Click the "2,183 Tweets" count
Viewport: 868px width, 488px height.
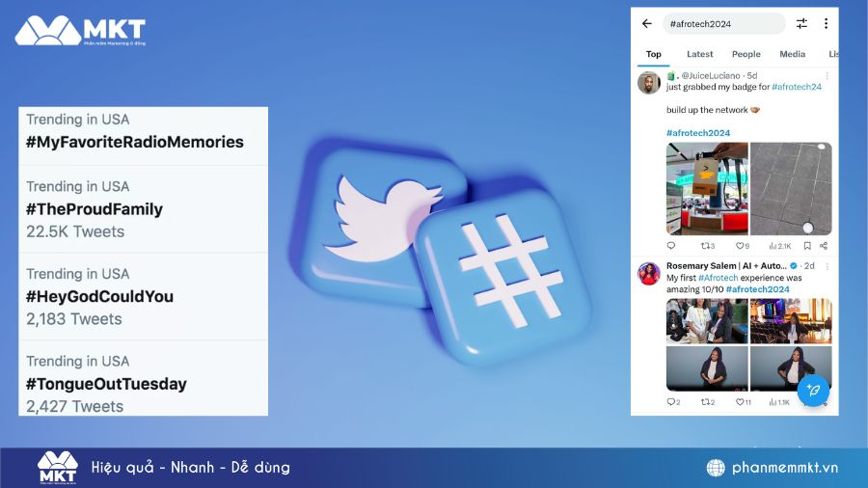pyautogui.click(x=74, y=319)
